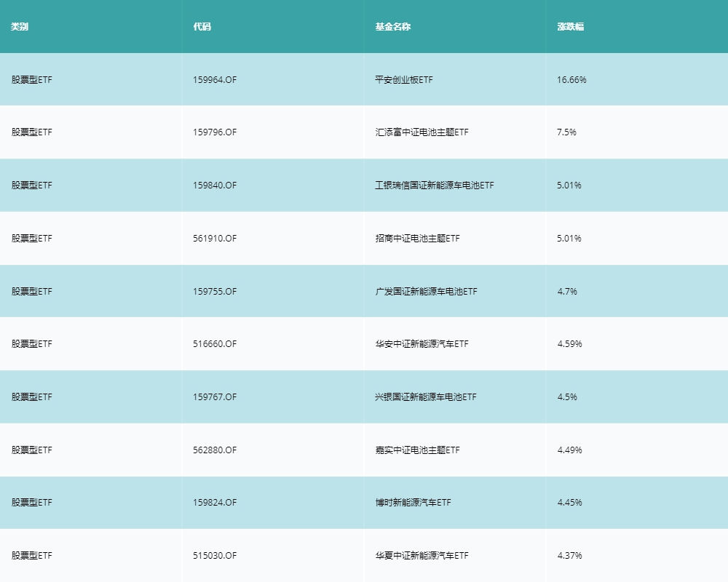This screenshot has height=582, width=728.
Task: Click 5.01% in the 159840.OF row
Action: pos(569,186)
